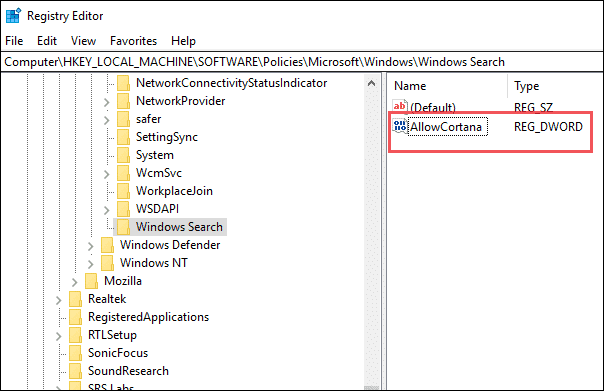The width and height of the screenshot is (604, 391).
Task: Select the RTLSetup key label
Action: 112,335
